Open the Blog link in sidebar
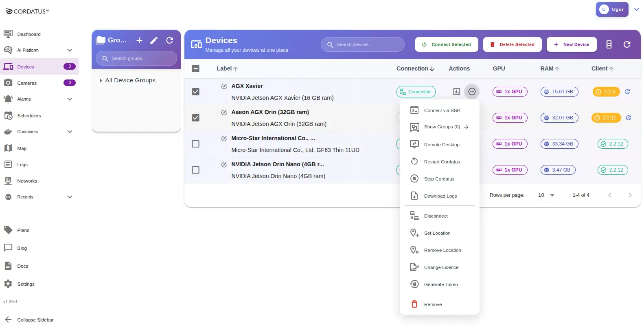 pyautogui.click(x=39, y=248)
